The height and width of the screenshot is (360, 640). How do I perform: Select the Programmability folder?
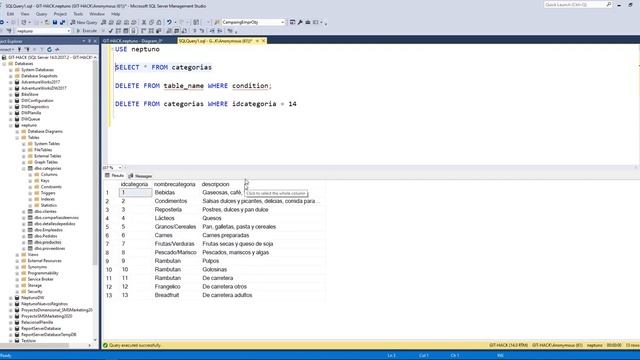[x=43, y=273]
